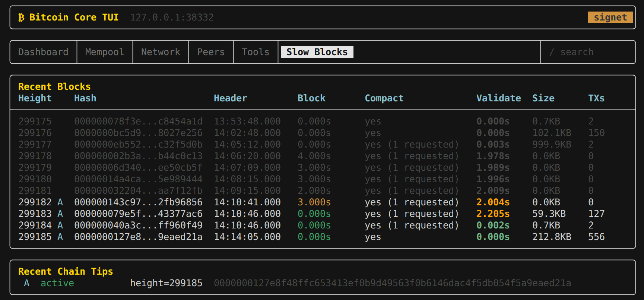Click the 2.205s validate time

click(x=493, y=214)
